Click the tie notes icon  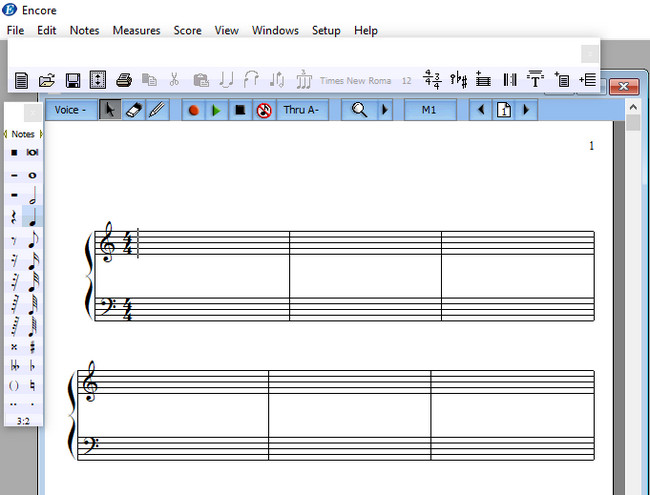(x=226, y=80)
